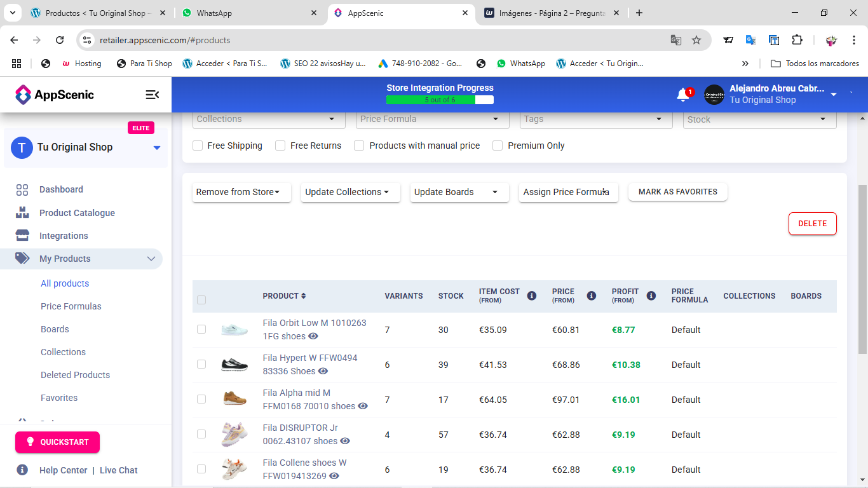
Task: Select Fila Orbit Low row checkbox
Action: coord(201,329)
